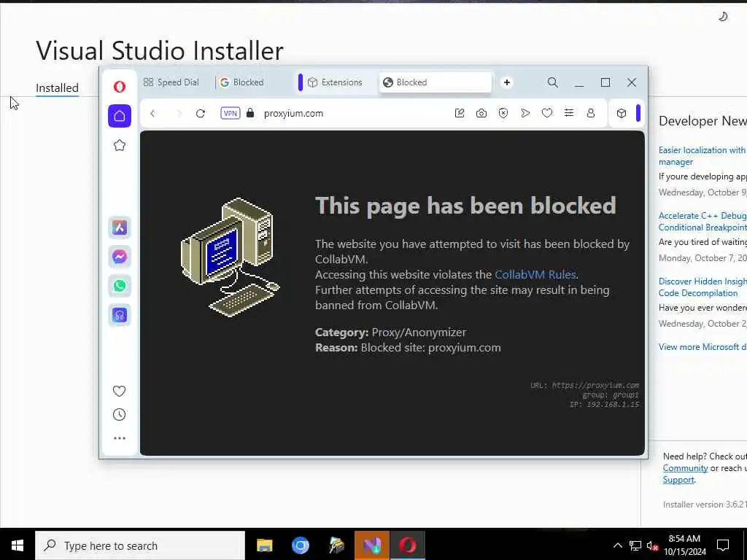Open network status tray icon
Image resolution: width=747 pixels, height=560 pixels.
635,545
